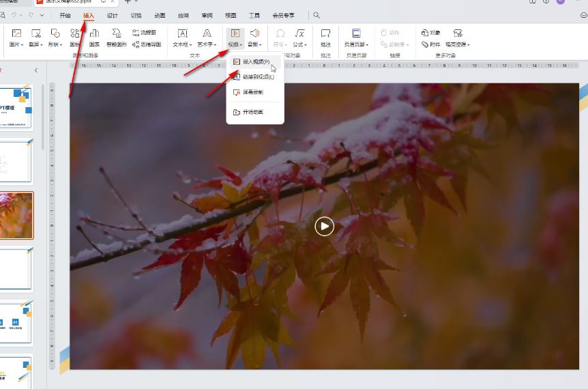The image size is (588, 389).
Task: Play the video on the slide
Action: tap(324, 226)
